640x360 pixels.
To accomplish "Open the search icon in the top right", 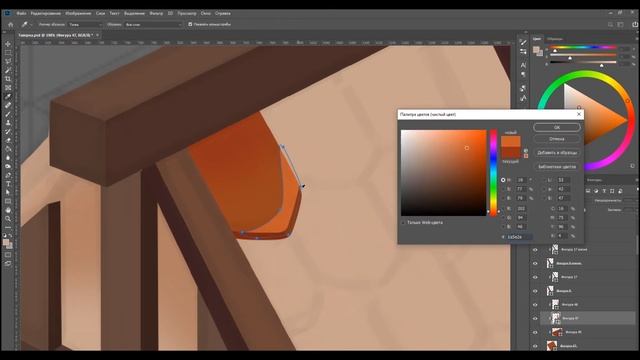I will point(611,24).
